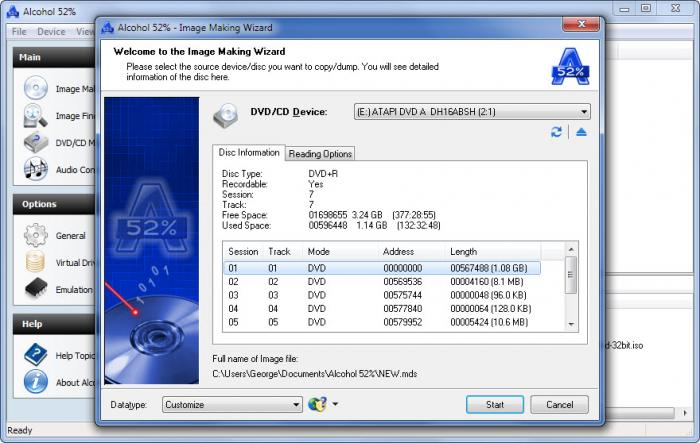This screenshot has height=443, width=700.
Task: Select session 01 row in track list
Action: (x=382, y=268)
